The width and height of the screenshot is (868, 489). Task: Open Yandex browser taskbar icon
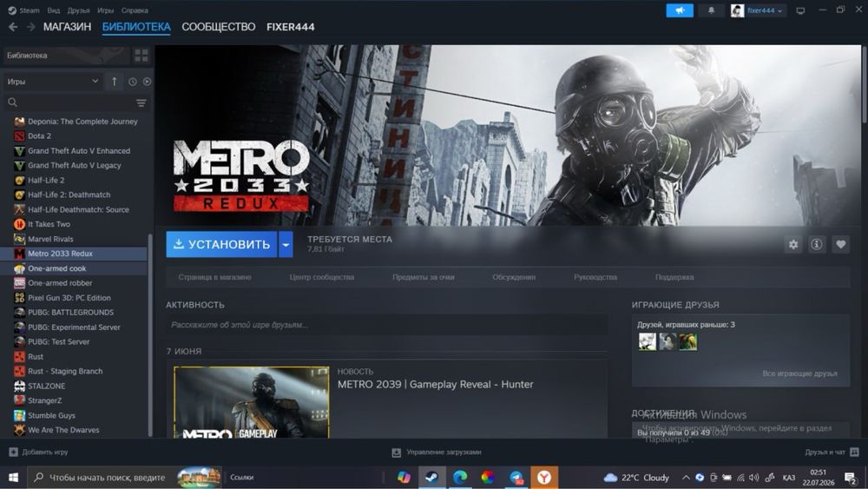click(x=544, y=477)
